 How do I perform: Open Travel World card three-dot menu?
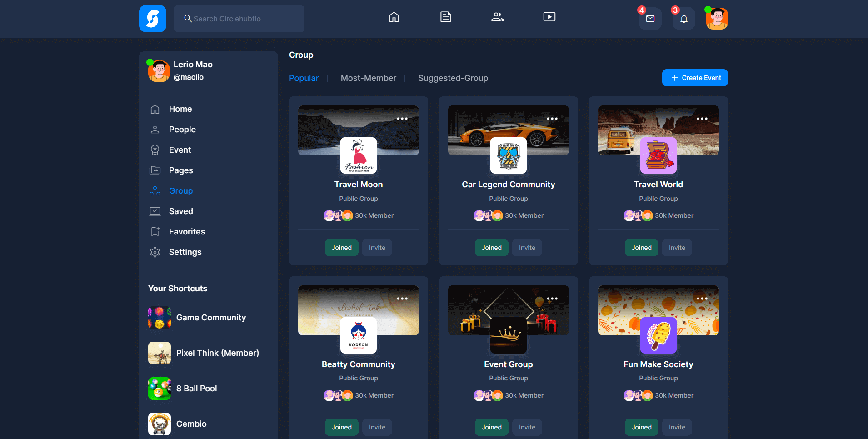coord(702,119)
